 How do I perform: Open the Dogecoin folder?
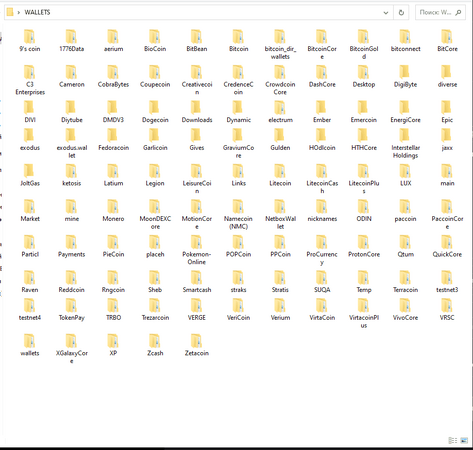click(155, 112)
